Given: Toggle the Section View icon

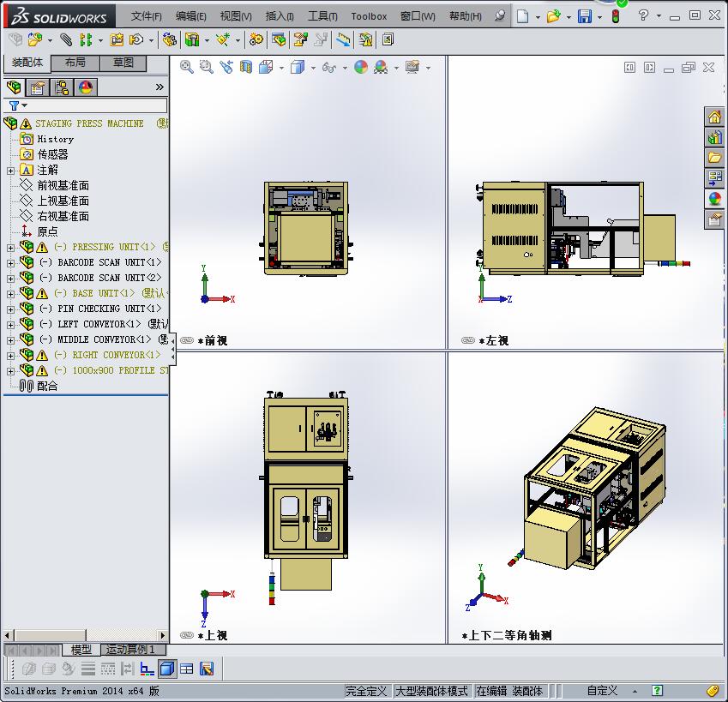Looking at the screenshot, I should click(246, 67).
